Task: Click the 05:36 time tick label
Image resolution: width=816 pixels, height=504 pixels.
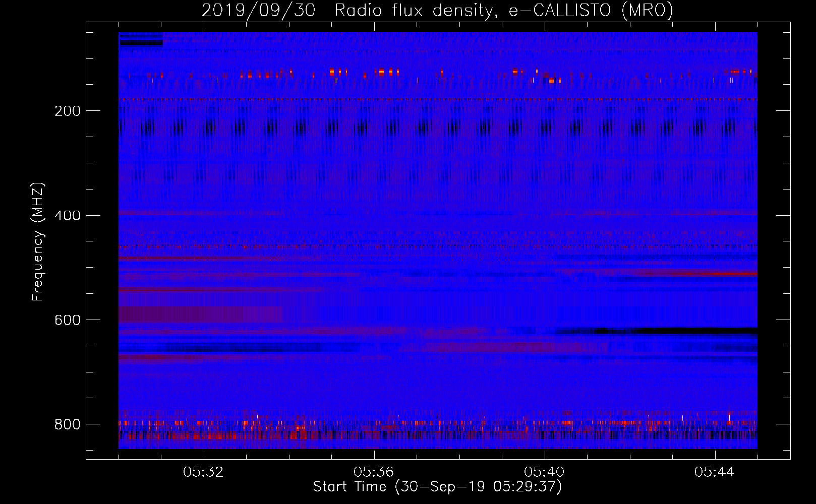Action: (x=374, y=472)
